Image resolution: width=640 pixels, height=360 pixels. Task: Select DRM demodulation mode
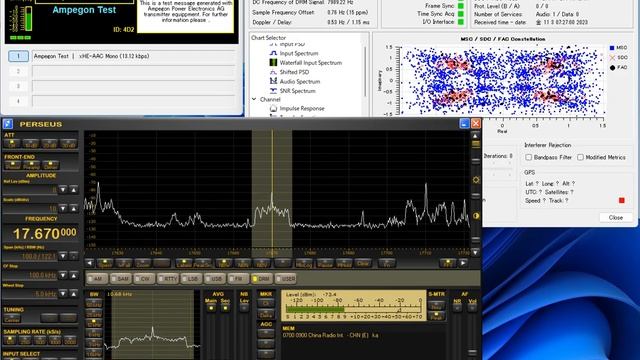pyautogui.click(x=262, y=279)
